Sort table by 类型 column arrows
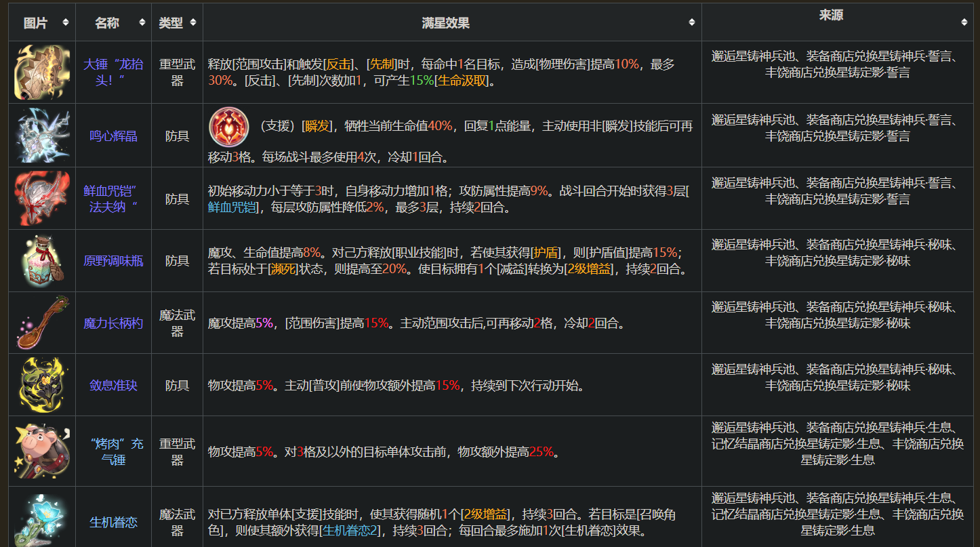980x547 pixels. (x=193, y=22)
